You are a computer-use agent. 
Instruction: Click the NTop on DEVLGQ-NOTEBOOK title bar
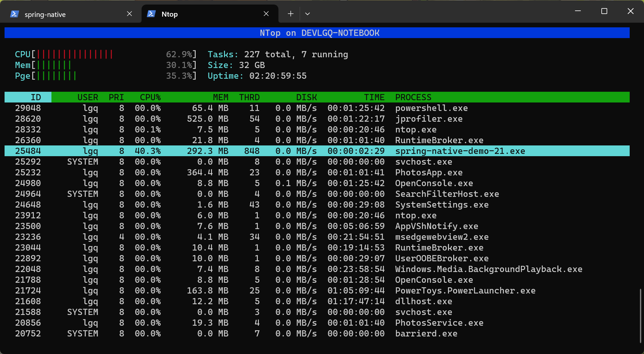point(317,33)
